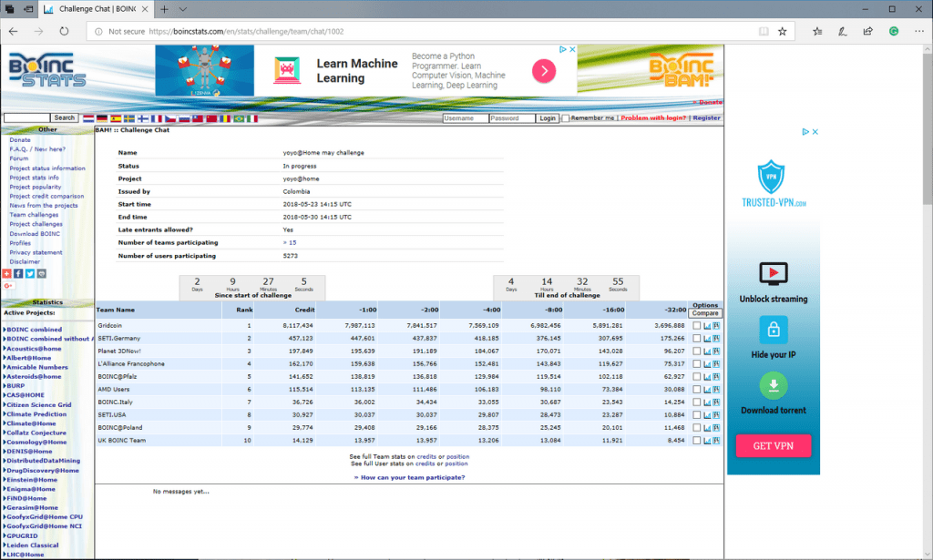Open the red plus share icon
Screen dimensions: 933x560
click(x=7, y=273)
